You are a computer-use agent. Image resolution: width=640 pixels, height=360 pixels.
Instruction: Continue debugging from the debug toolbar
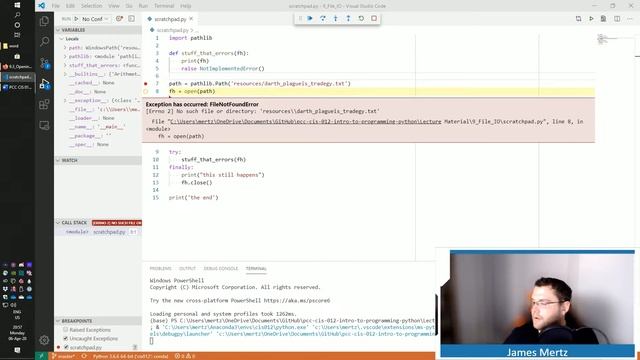coord(310,18)
